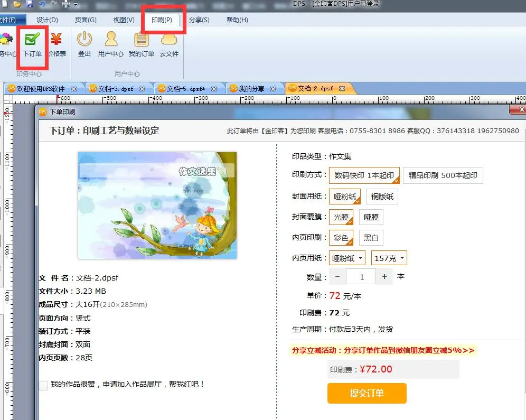Increase quantity with the plus button
The height and width of the screenshot is (420, 526).
coord(384,276)
